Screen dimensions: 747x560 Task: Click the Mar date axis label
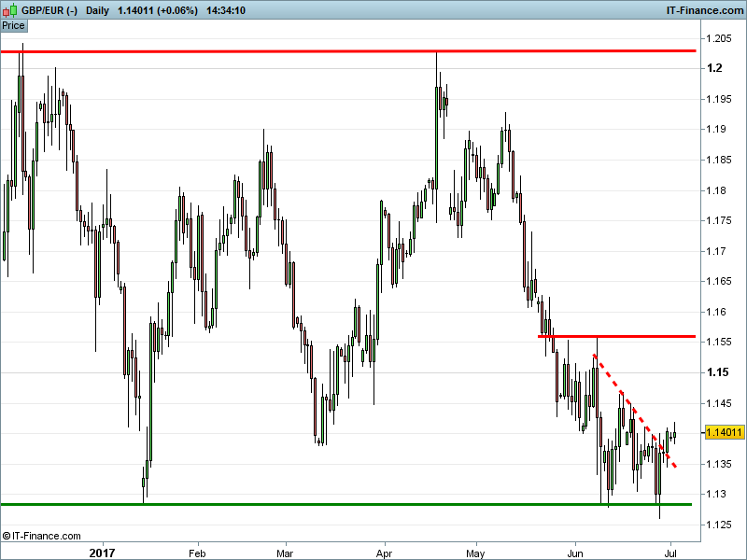pyautogui.click(x=285, y=553)
